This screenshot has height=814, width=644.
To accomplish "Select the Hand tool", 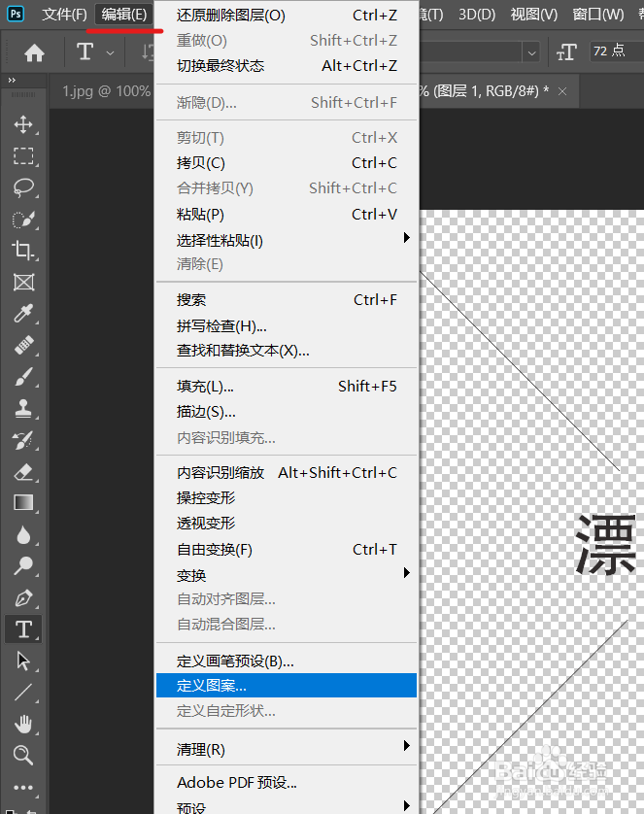I will (23, 724).
